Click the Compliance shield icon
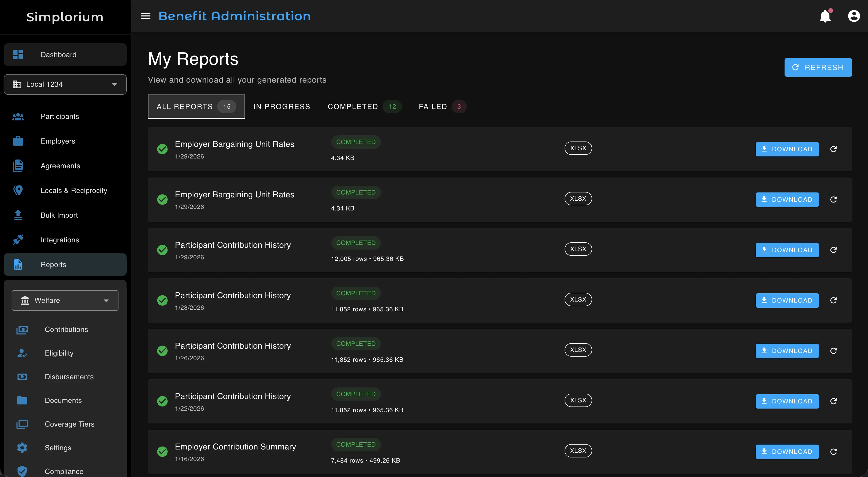 (x=22, y=471)
